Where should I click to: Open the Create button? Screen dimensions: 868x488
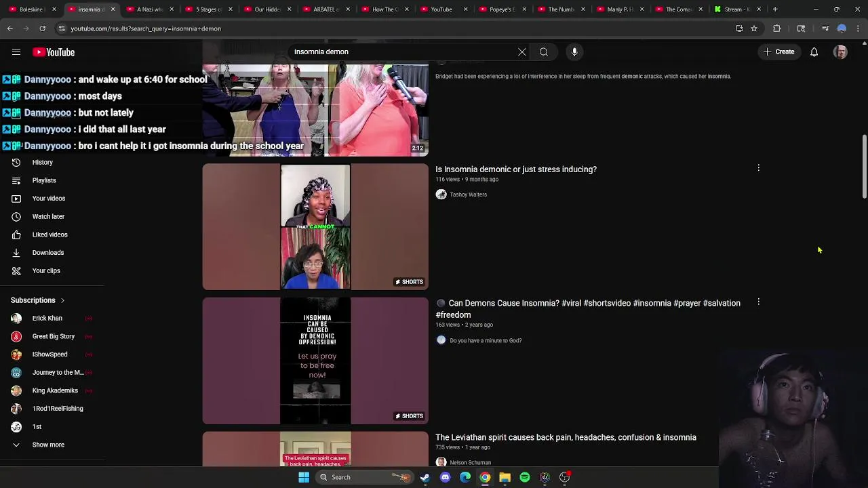(779, 52)
